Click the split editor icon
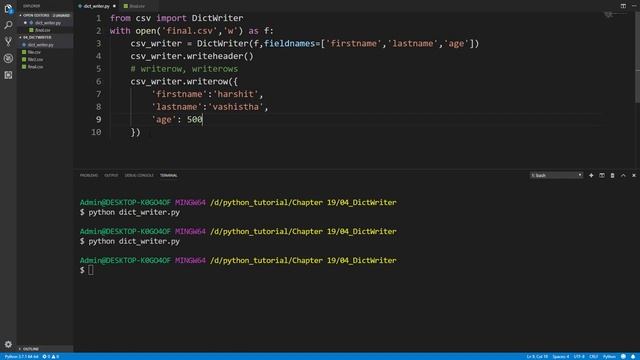The width and height of the screenshot is (640, 360). pyautogui.click(x=623, y=6)
